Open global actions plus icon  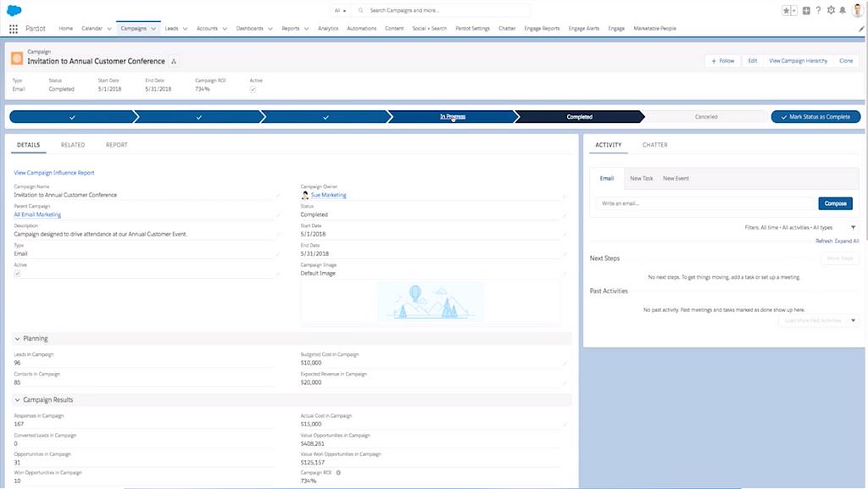coord(806,11)
